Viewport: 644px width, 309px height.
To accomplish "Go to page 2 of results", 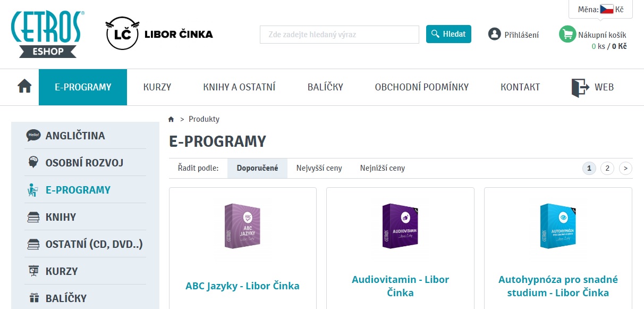I will (x=607, y=169).
